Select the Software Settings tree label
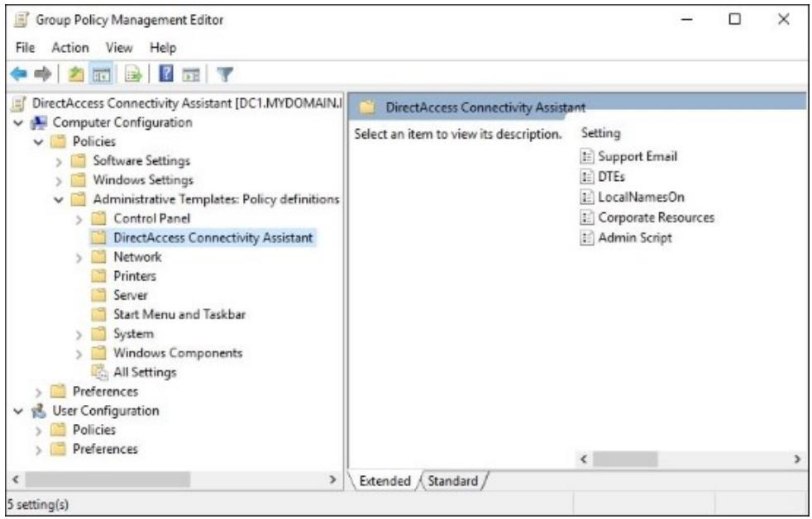812x519 pixels. click(x=141, y=160)
